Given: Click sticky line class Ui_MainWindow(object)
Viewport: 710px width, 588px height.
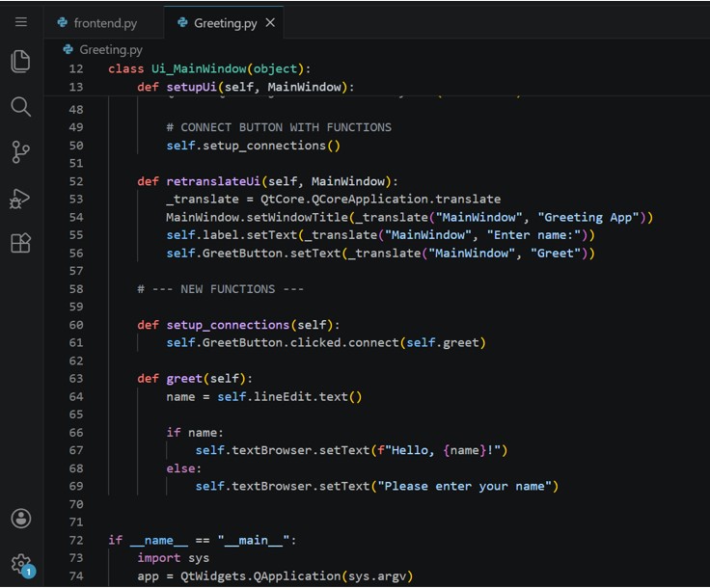Looking at the screenshot, I should (x=209, y=68).
